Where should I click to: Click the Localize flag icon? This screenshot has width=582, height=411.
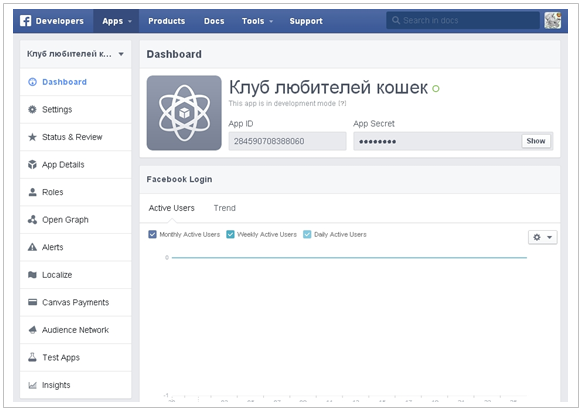33,275
